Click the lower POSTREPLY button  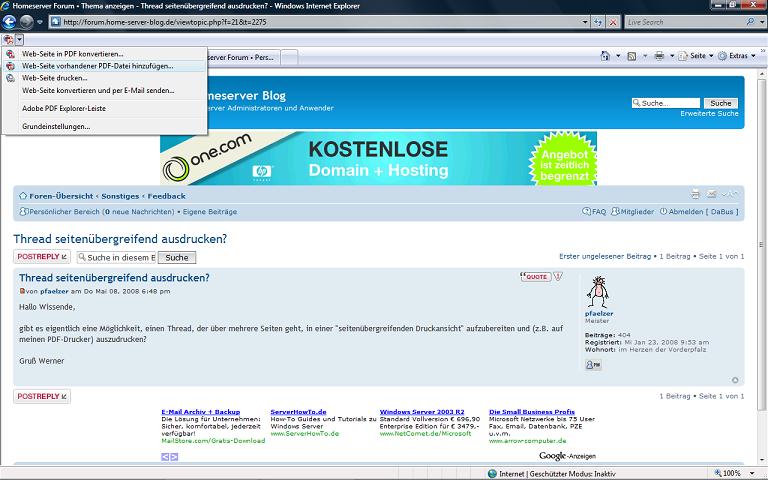click(42, 396)
